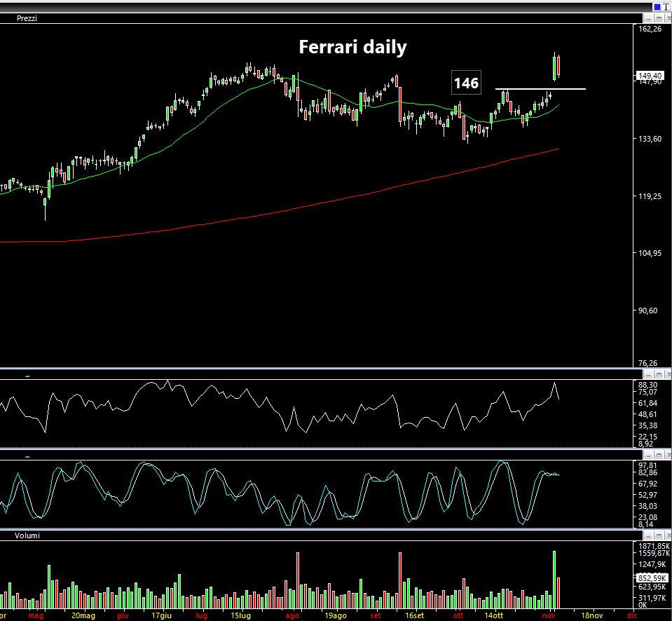Minimize the Volumi panel
Screen dimensions: 672x621
point(648,535)
